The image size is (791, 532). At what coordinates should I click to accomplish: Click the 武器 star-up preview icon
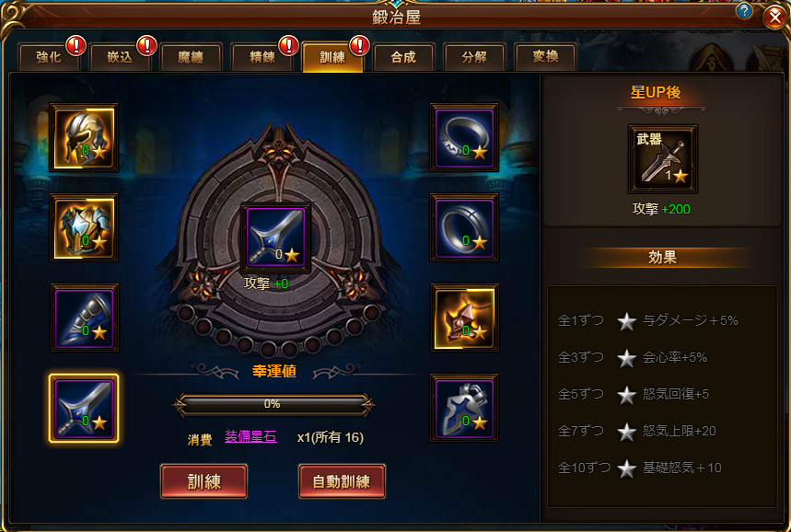tap(663, 159)
